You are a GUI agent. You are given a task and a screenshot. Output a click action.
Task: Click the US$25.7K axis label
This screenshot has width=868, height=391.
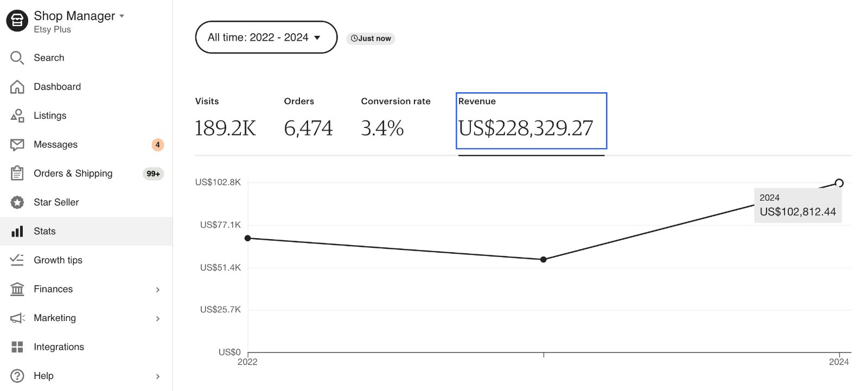220,310
